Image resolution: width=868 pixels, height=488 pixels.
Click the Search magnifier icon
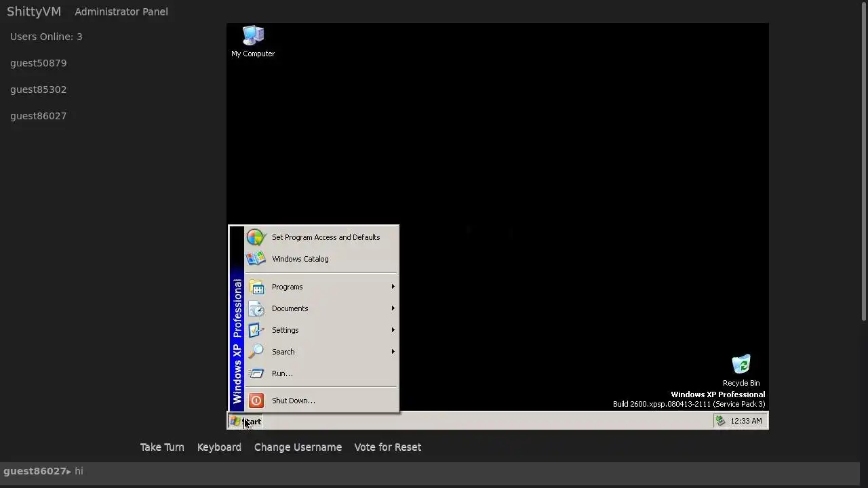pyautogui.click(x=256, y=352)
